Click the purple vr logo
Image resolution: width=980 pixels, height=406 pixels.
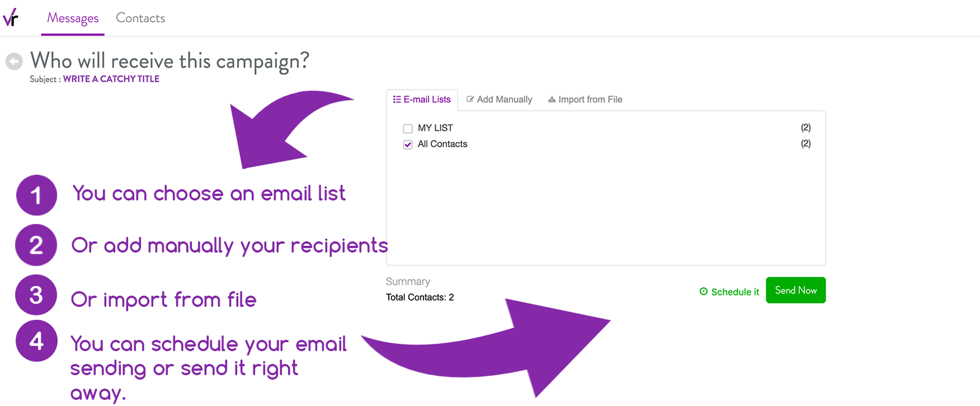12,17
